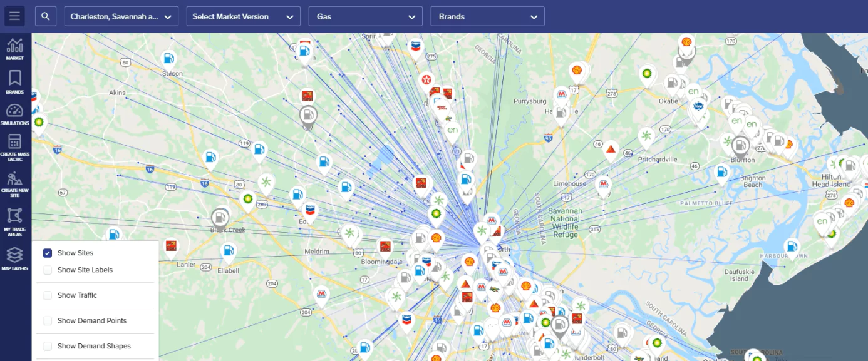Click the Create Mass Tactic icon

point(14,144)
